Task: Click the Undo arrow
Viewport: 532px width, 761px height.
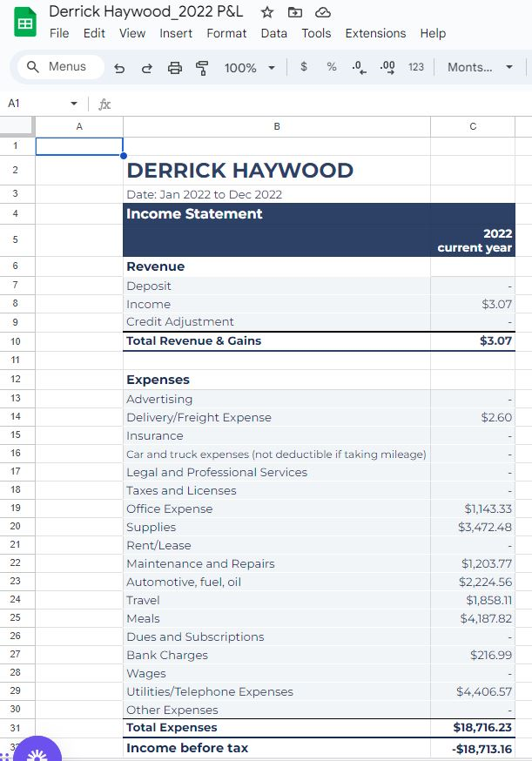Action: (x=119, y=67)
